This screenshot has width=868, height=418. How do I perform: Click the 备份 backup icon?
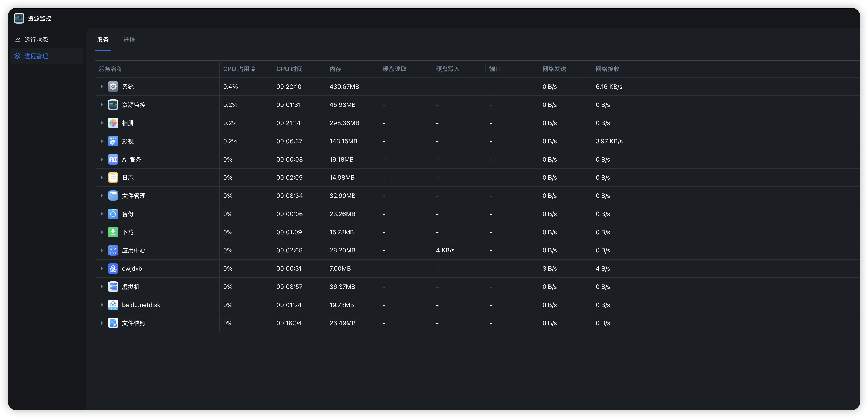(113, 214)
